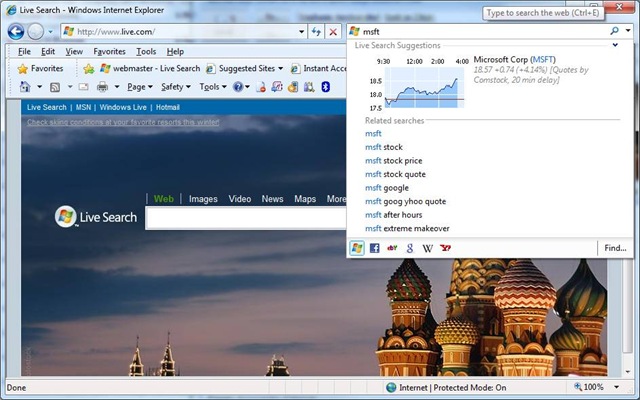Select the Video search tab

(240, 199)
